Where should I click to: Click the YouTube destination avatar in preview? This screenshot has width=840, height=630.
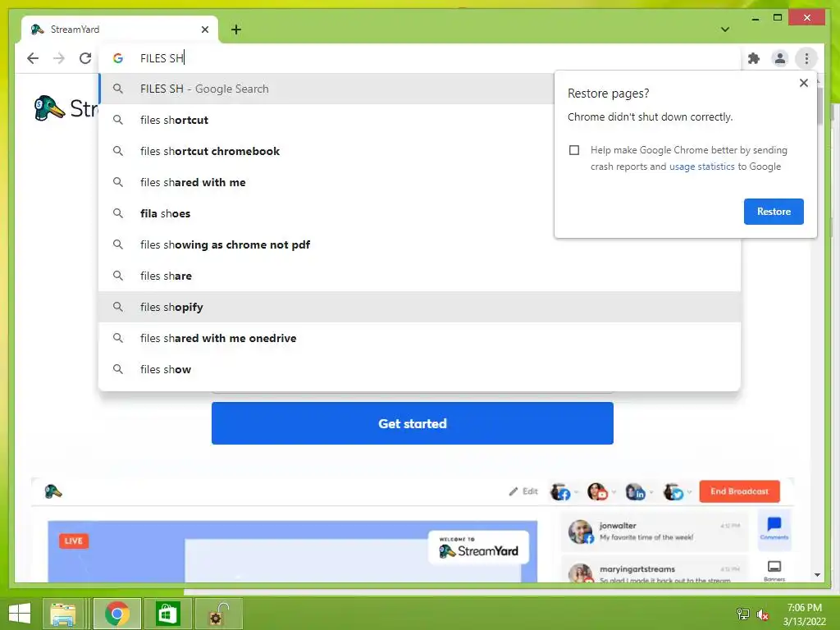coord(597,491)
